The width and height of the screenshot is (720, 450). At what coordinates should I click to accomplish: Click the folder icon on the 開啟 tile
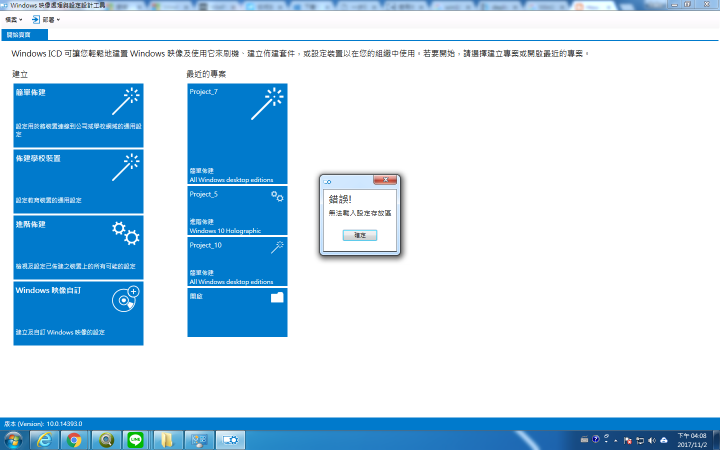click(x=277, y=297)
